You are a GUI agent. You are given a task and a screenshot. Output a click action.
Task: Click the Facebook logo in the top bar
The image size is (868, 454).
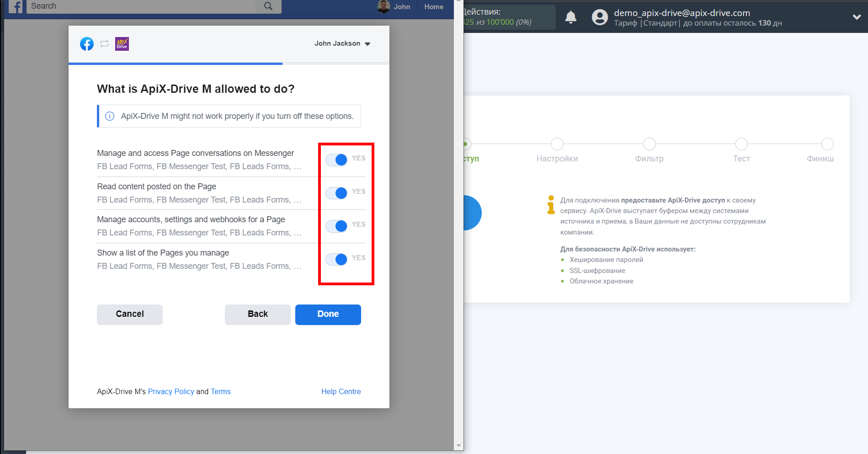pos(16,6)
